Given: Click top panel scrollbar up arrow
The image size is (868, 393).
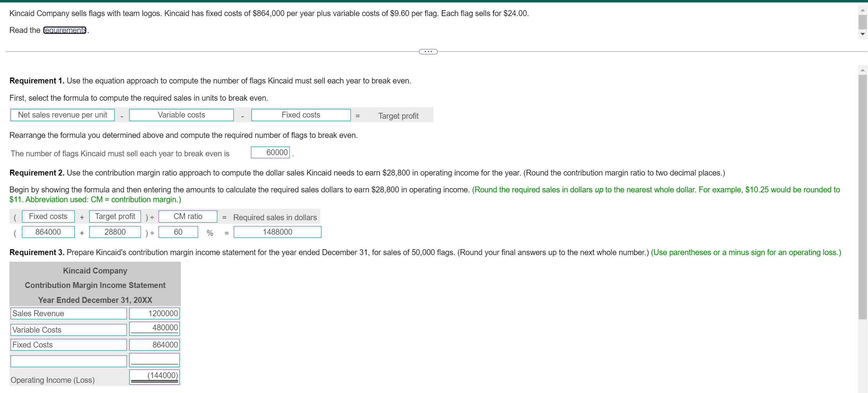Looking at the screenshot, I should (x=863, y=10).
